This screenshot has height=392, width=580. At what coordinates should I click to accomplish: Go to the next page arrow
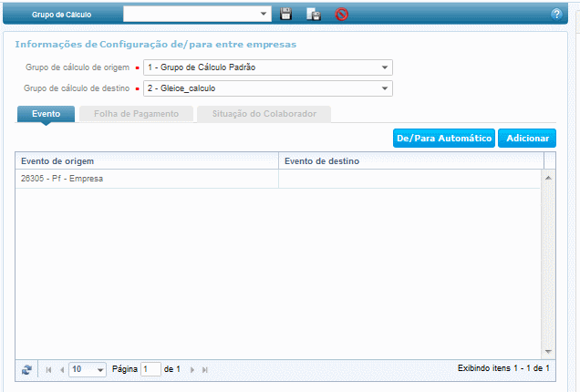(192, 369)
